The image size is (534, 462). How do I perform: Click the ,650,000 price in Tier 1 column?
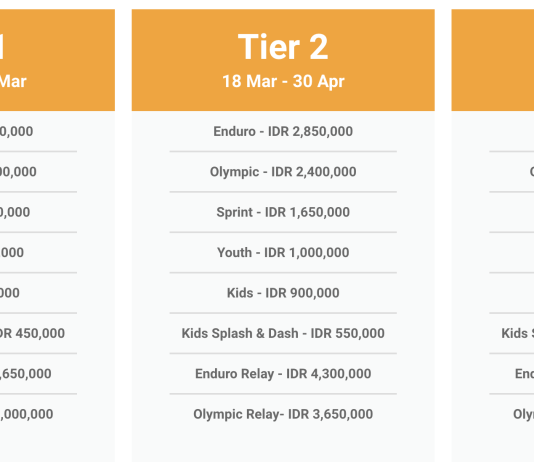26,374
